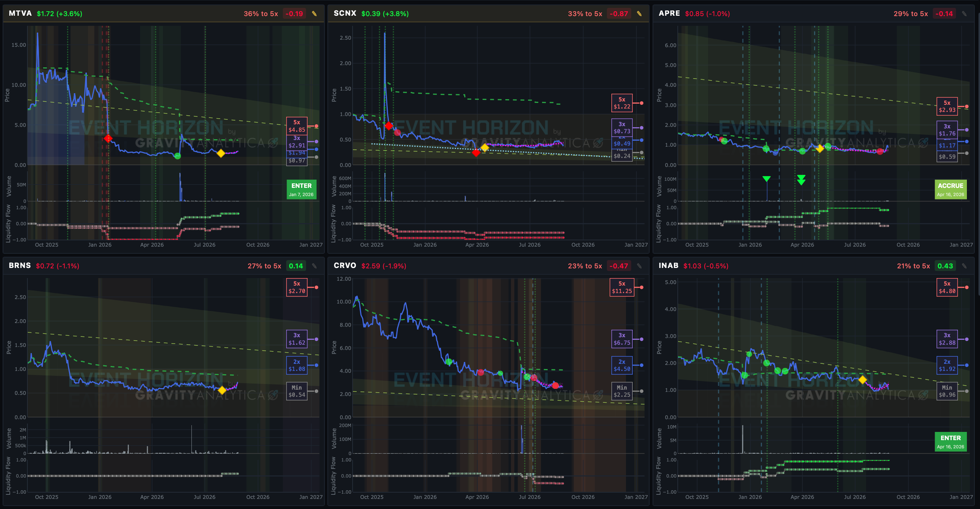Click the "36% to 5x" text on MTVA
Viewport: 980px width, 509px height.
click(x=261, y=14)
